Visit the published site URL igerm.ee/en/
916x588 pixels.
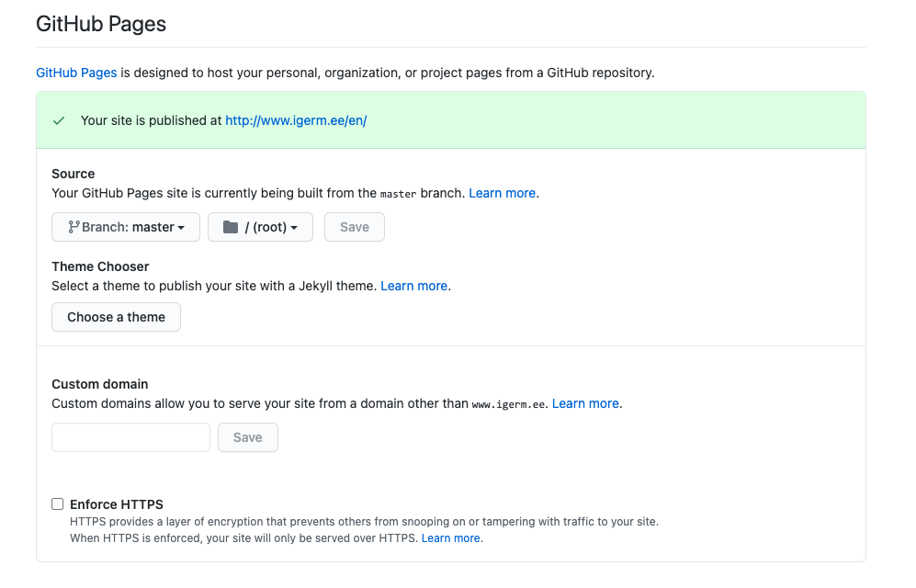pos(296,120)
